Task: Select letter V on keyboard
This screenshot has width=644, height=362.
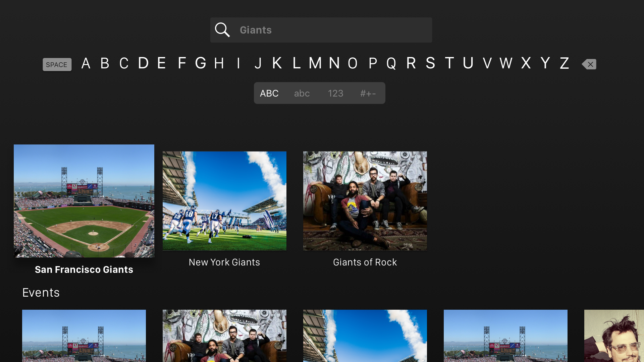Action: pyautogui.click(x=487, y=63)
